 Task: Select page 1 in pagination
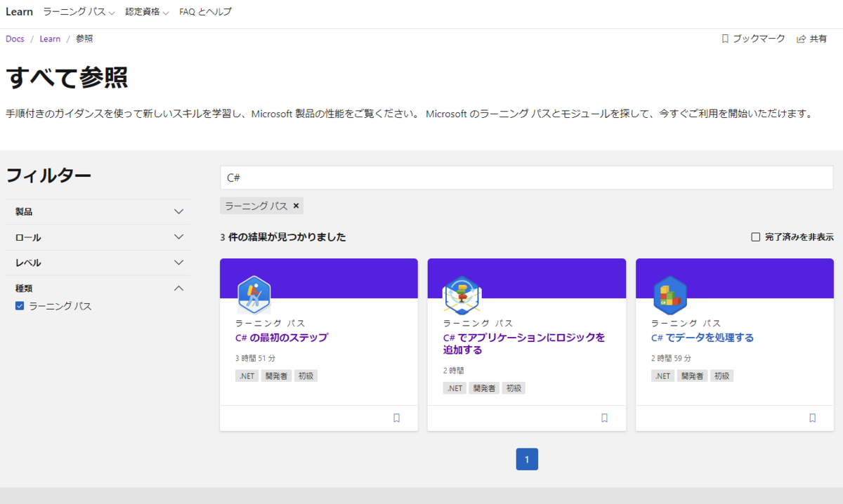pos(527,459)
